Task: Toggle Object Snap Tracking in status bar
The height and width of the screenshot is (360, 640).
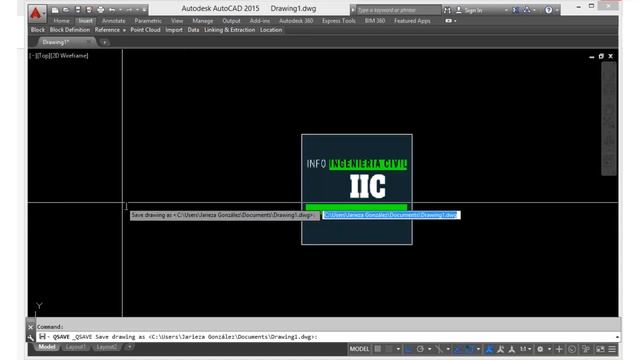Action: pyautogui.click(x=458, y=349)
